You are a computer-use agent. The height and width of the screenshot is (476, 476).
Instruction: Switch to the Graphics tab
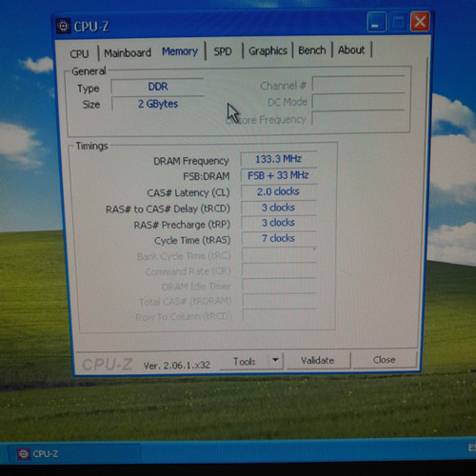pos(268,50)
